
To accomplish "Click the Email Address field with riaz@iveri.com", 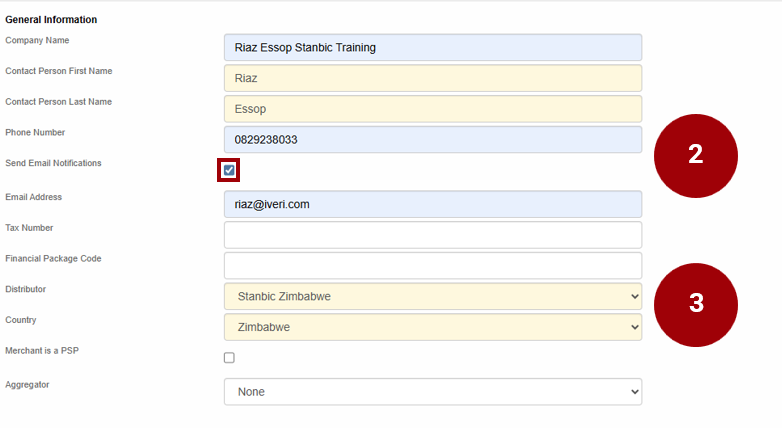I will pos(433,204).
